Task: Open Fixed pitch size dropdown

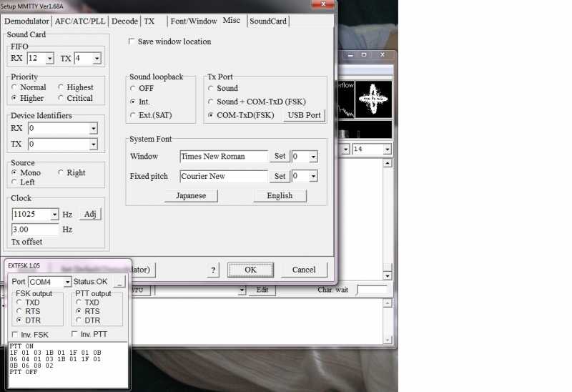Action: (x=313, y=176)
